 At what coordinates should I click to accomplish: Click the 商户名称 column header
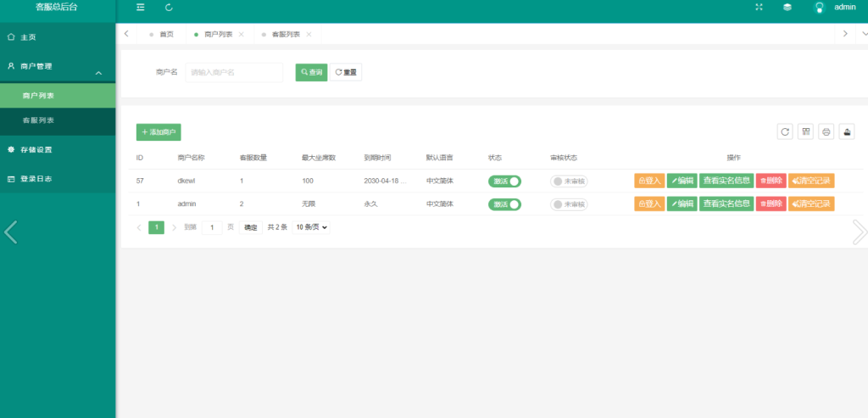coord(192,158)
